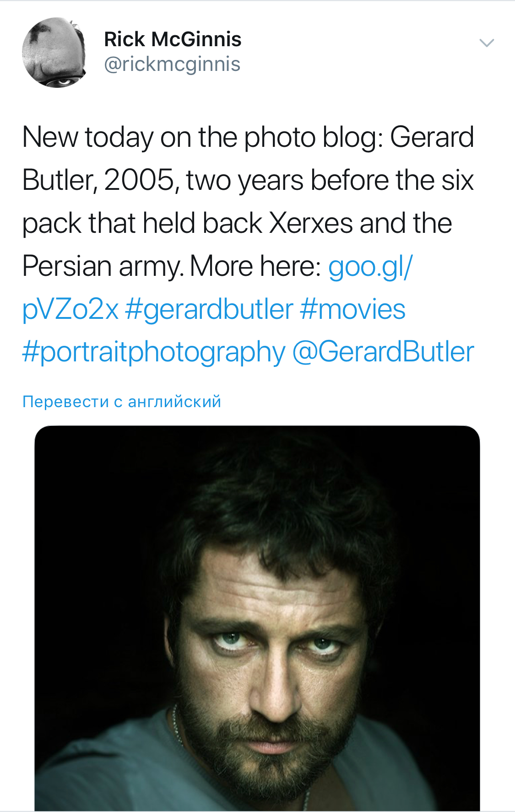Tap "Перевести с английский" translate link
This screenshot has height=812, width=515.
[x=122, y=402]
